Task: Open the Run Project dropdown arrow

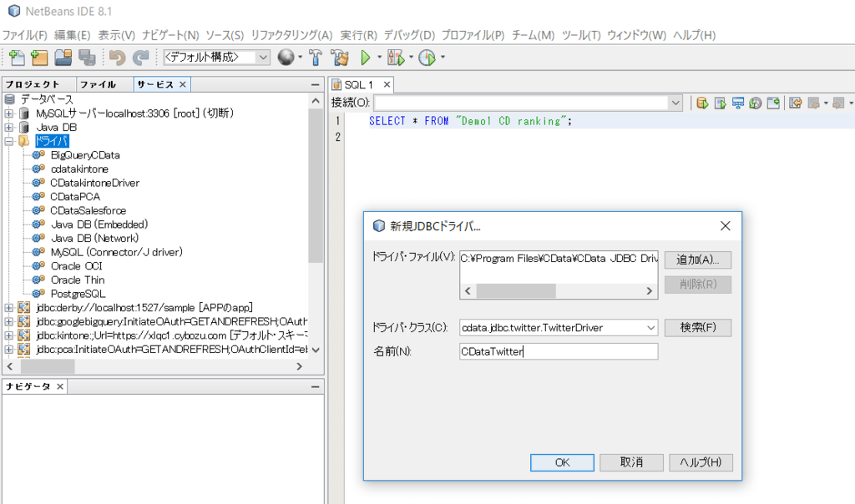Action: tap(380, 57)
